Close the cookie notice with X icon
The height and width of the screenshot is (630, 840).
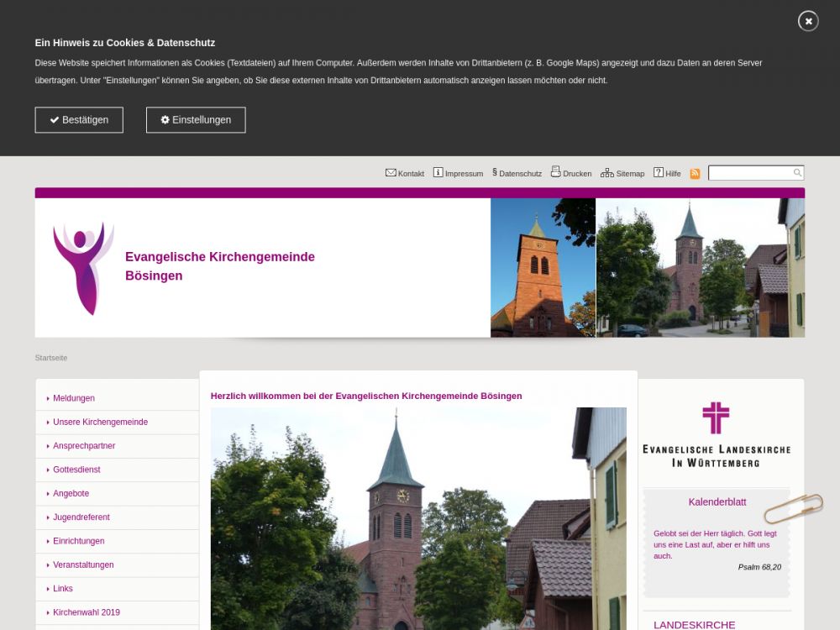click(808, 21)
